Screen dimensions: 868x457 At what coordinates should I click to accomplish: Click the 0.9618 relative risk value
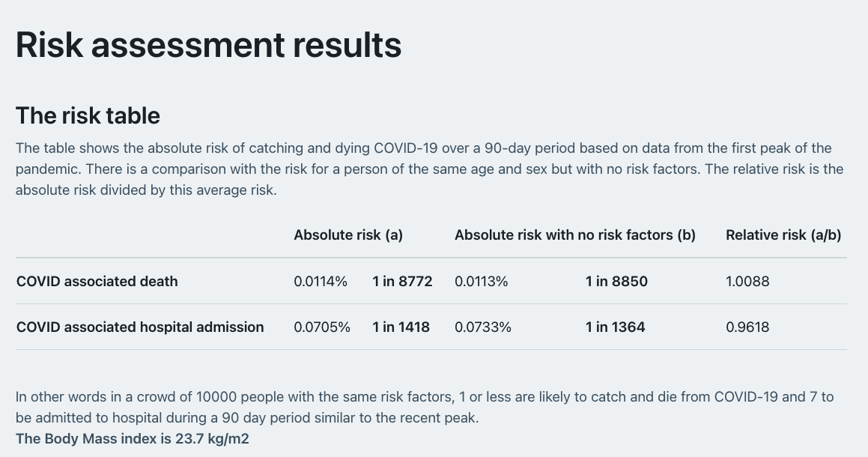(747, 327)
